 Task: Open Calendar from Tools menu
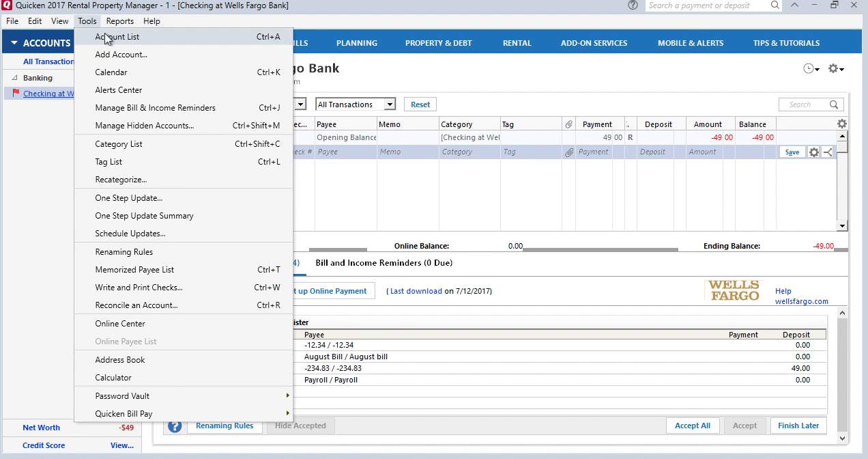[x=184, y=72]
